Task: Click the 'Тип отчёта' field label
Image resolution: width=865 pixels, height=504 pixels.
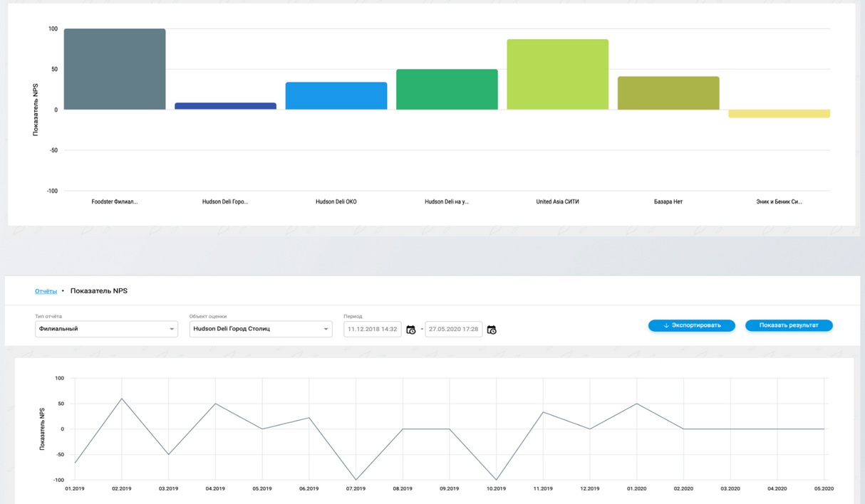Action: tap(48, 316)
